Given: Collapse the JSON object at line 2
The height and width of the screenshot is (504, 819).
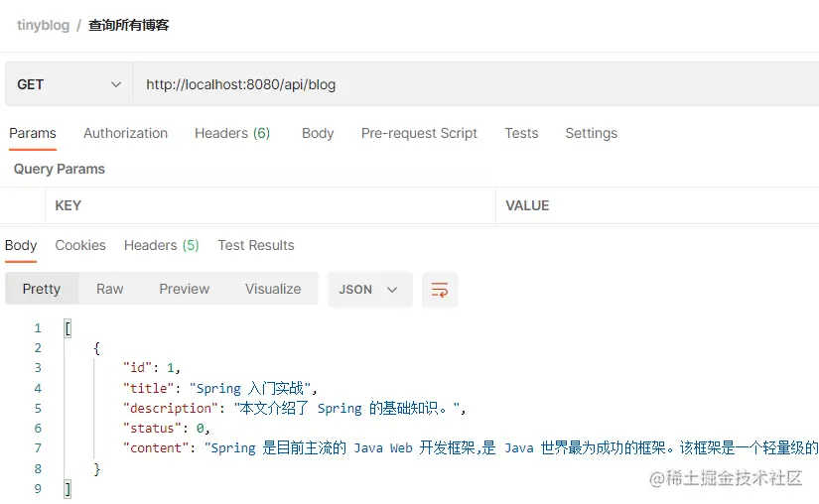Looking at the screenshot, I should pos(96,348).
